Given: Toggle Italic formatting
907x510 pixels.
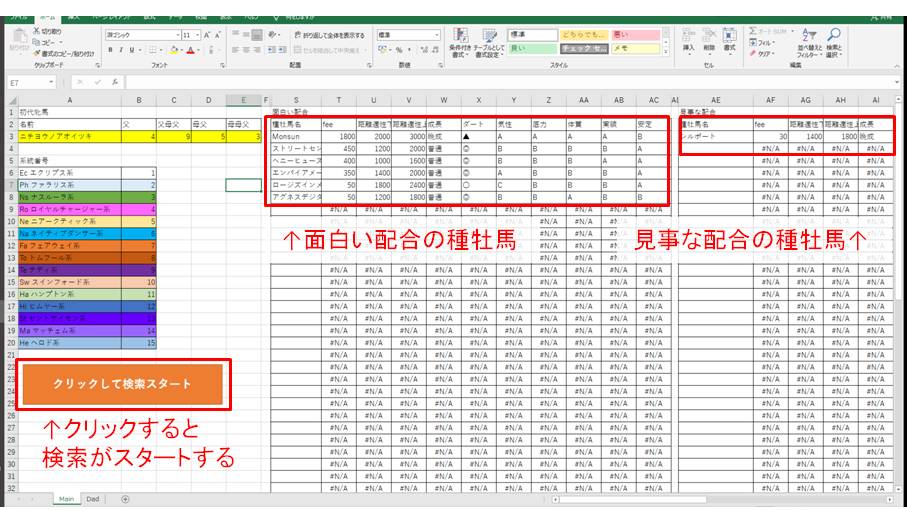Looking at the screenshot, I should (x=121, y=50).
